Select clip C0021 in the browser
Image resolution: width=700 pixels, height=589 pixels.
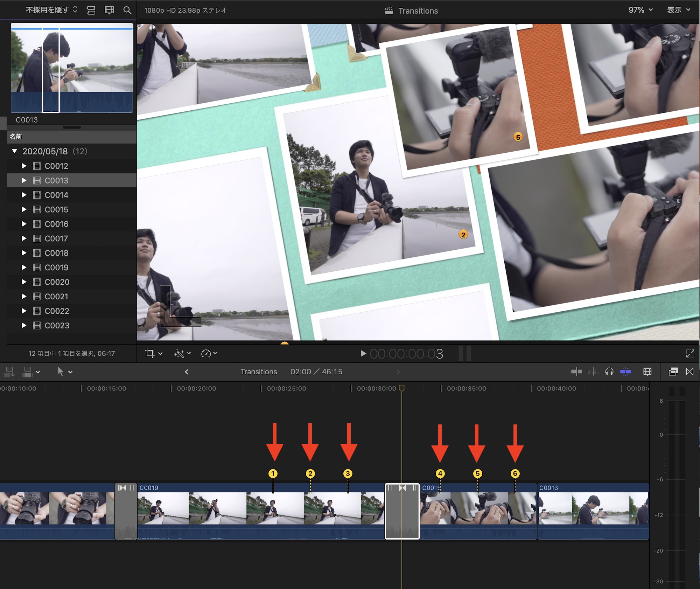57,297
